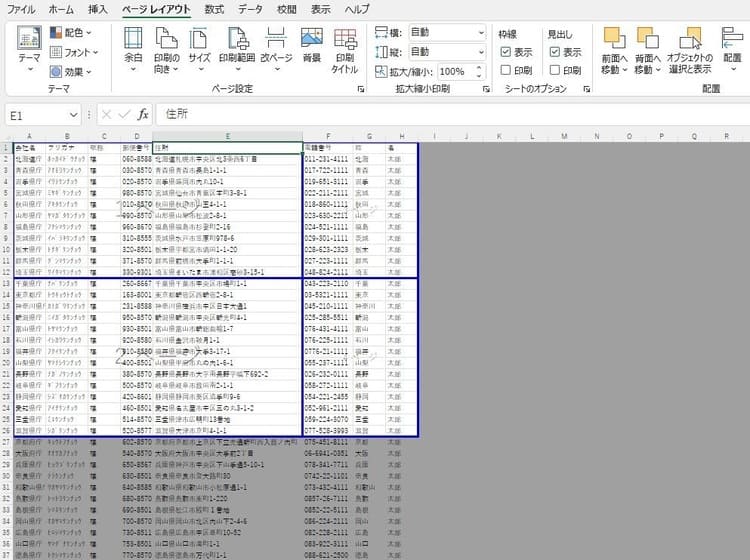Expand the Name Box dropdown arrow
750x560 pixels.
pyautogui.click(x=73, y=115)
